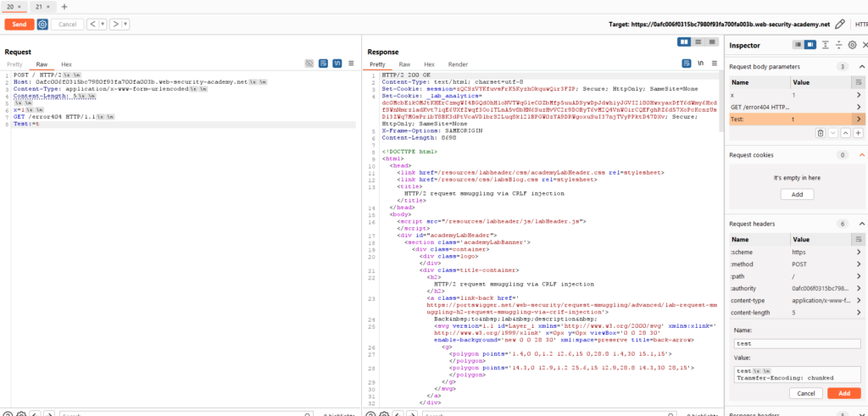Viewport: 868px width, 416px height.
Task: Expand the :authority header row
Action: (859, 289)
